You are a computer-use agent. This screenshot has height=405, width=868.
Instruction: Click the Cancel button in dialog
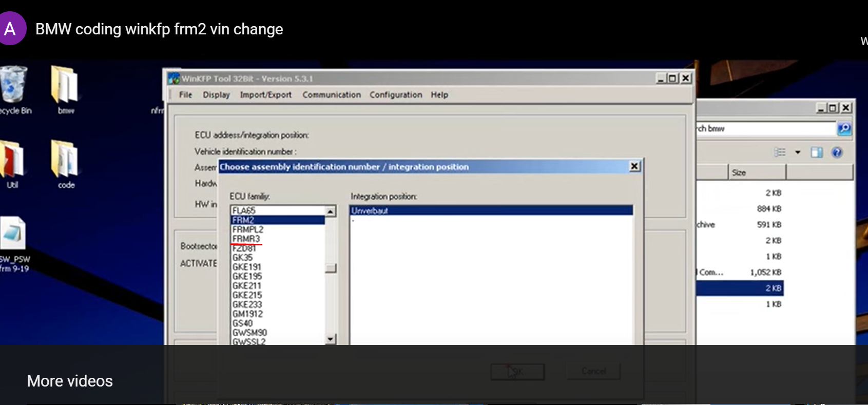tap(593, 371)
